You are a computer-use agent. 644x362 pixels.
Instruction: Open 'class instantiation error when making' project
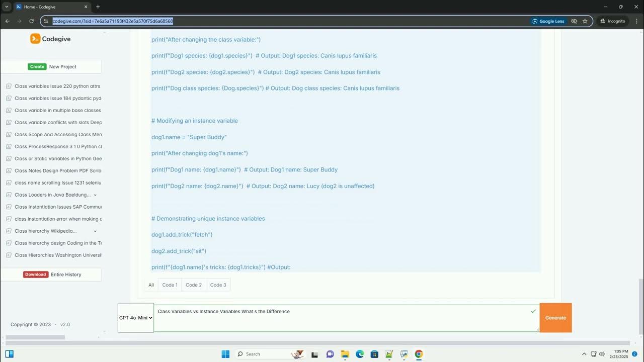(58, 219)
